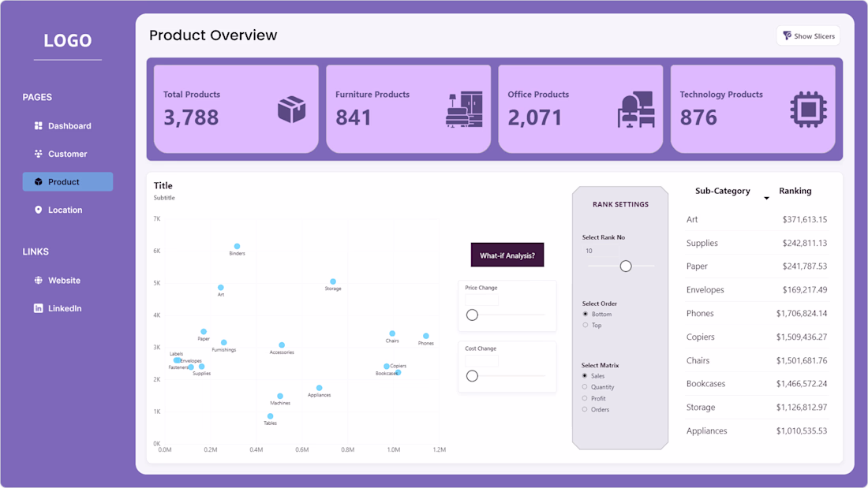Click the Chairs data point in scatter chart
868x488 pixels.
[392, 333]
